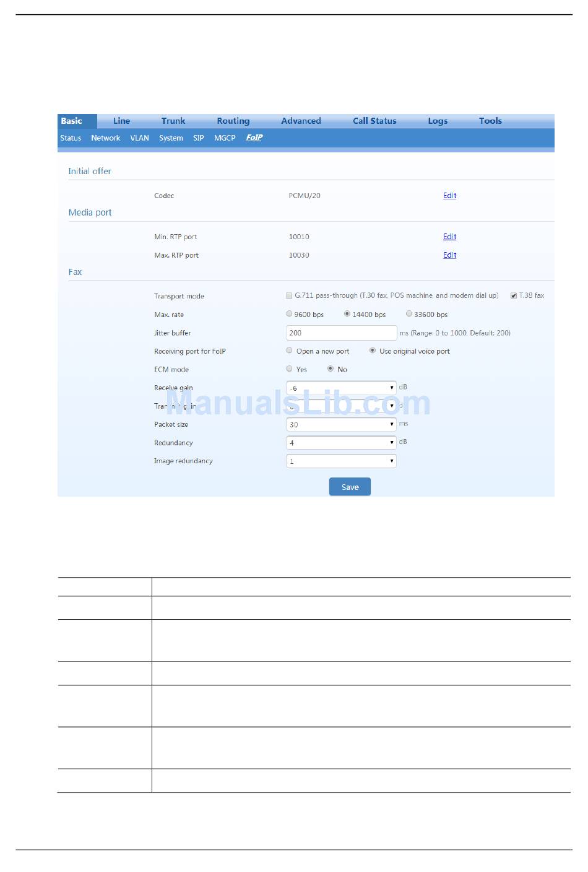Open the Basic main tab
588x872 pixels.
(72, 121)
